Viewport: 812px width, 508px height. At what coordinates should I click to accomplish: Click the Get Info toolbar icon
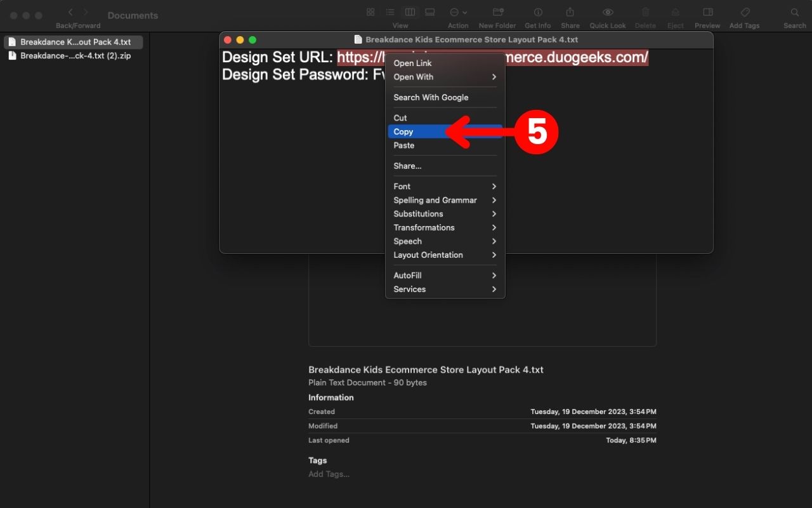click(x=537, y=11)
